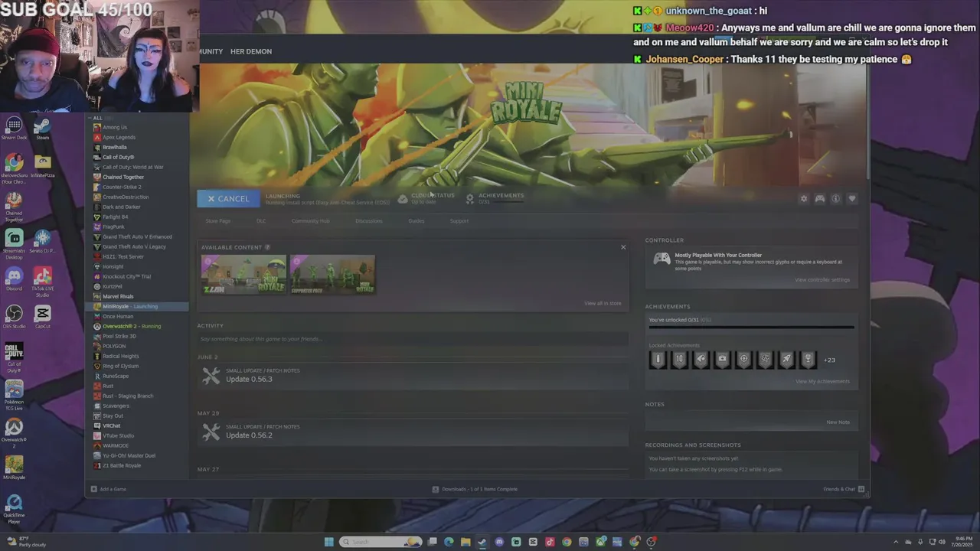The width and height of the screenshot is (980, 551).
Task: Select Apex Legends in library list
Action: click(x=119, y=137)
